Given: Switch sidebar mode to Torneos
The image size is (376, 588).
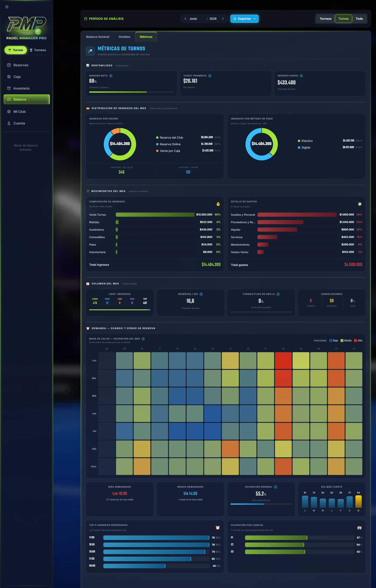Looking at the screenshot, I should pos(38,50).
